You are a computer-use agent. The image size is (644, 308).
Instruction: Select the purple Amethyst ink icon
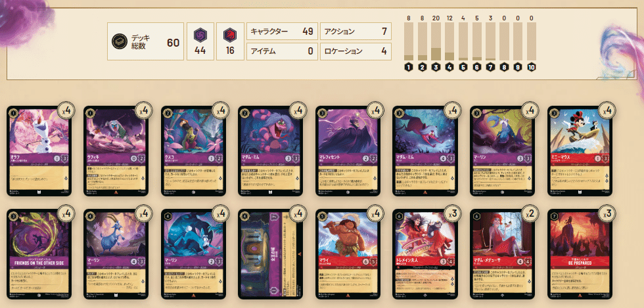click(200, 35)
